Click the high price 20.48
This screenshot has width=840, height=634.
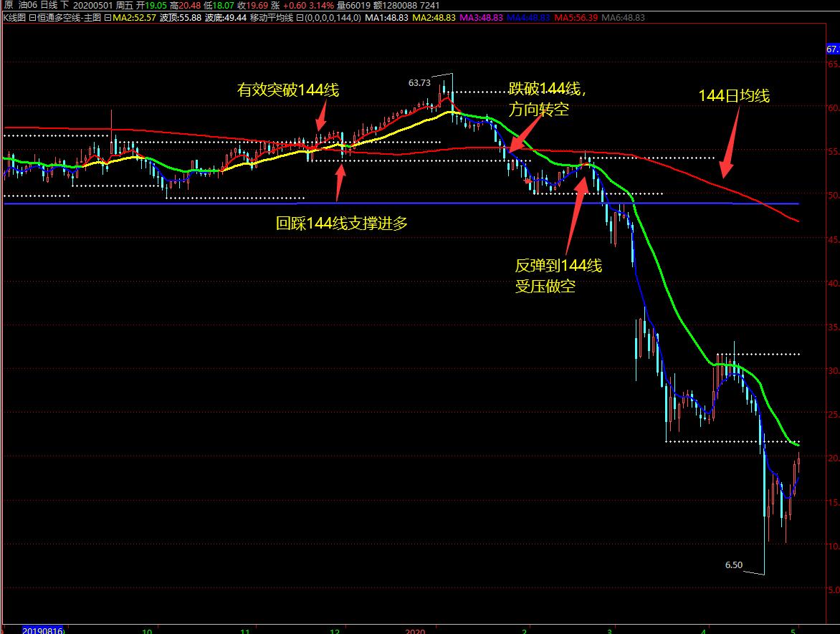coord(190,5)
